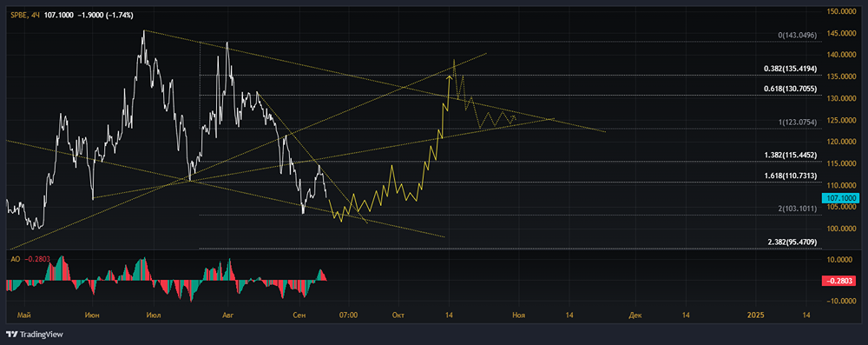Image resolution: width=868 pixels, height=345 pixels.
Task: Click the Июн date on time axis
Action: click(x=93, y=315)
